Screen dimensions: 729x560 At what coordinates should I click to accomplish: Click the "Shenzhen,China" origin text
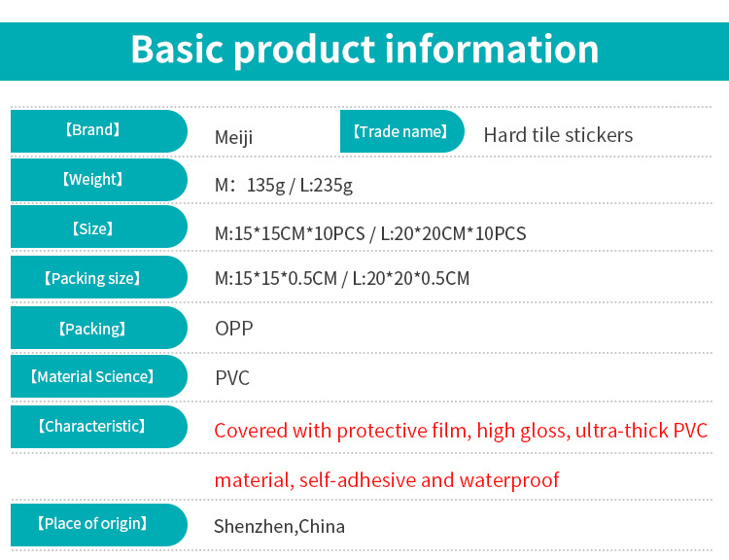click(279, 527)
